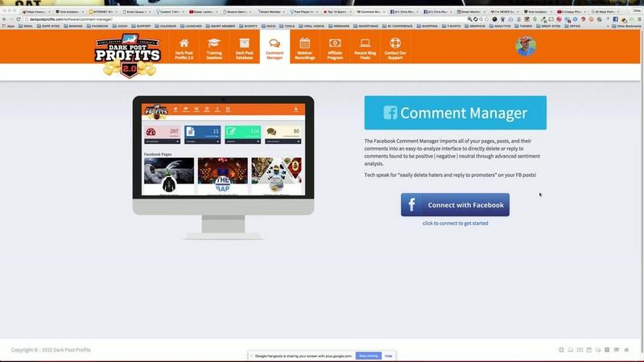Click the Facebook extension icon in toolbar

(615, 19)
